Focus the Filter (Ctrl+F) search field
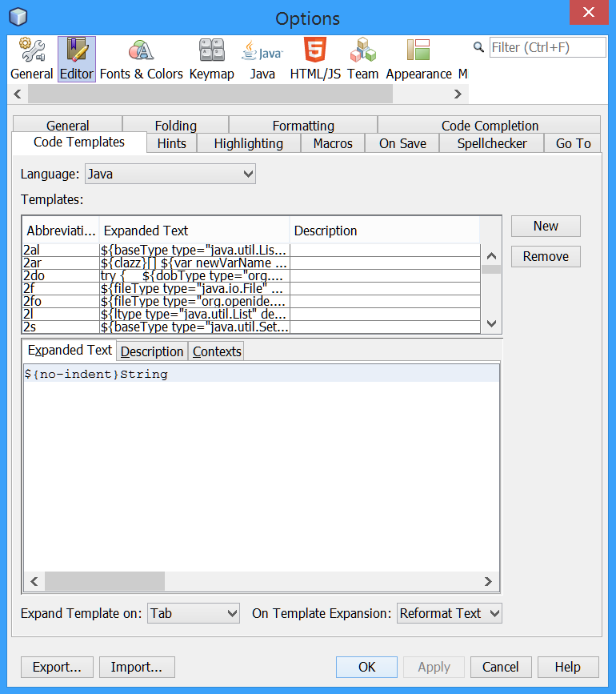This screenshot has height=694, width=616. 547,47
